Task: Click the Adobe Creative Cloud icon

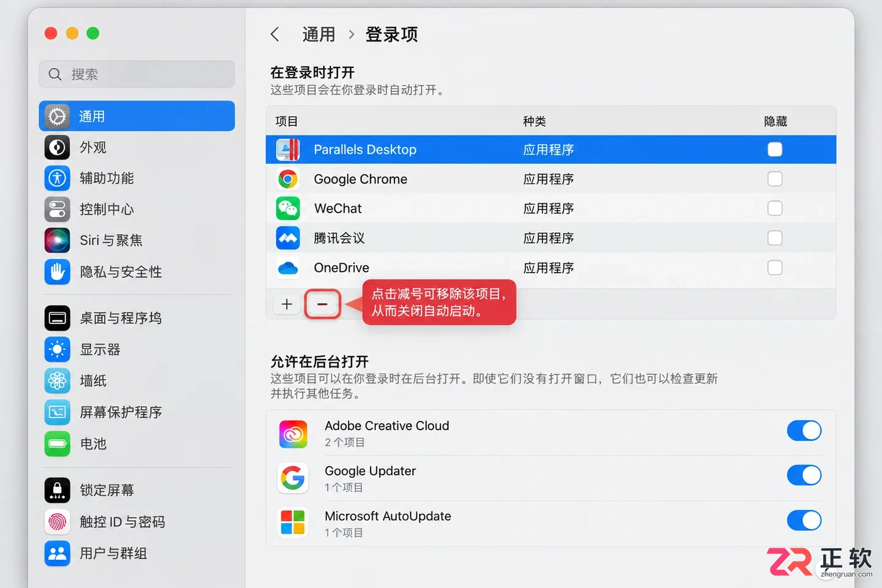Action: click(293, 434)
